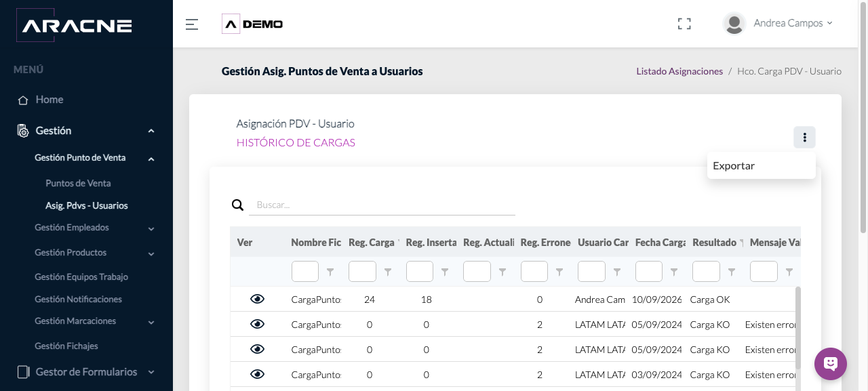
Task: Focus the Nombre Fic column filter box
Action: tap(305, 272)
